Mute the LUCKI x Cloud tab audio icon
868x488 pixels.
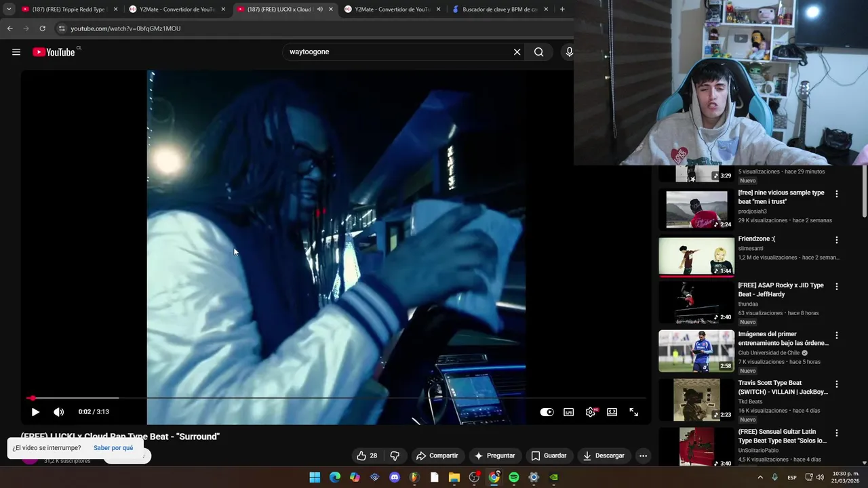[x=320, y=9]
